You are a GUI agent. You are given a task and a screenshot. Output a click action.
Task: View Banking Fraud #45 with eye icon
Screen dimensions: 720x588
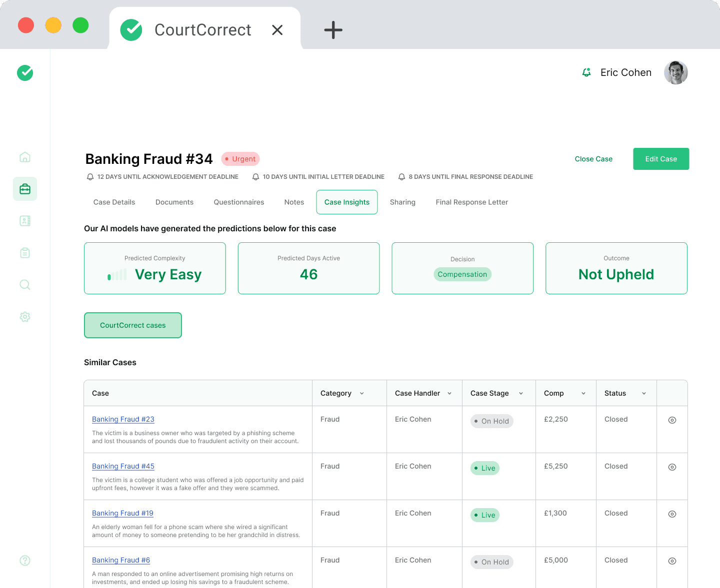tap(672, 467)
